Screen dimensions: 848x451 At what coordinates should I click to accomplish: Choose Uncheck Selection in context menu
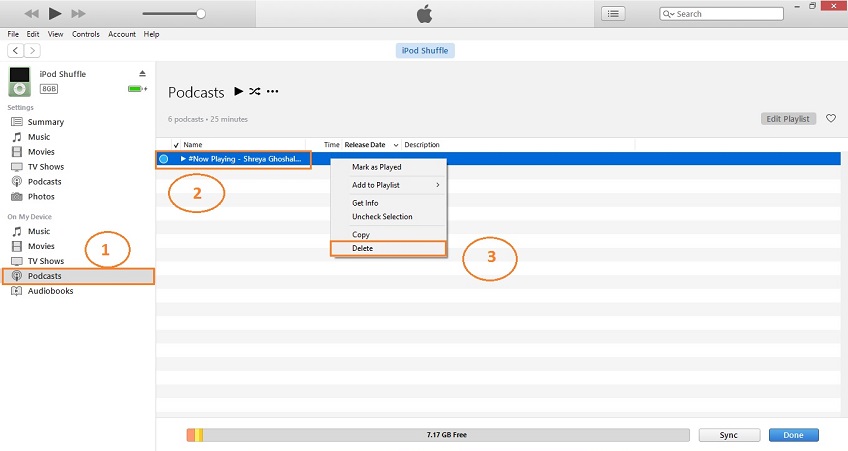coord(382,217)
